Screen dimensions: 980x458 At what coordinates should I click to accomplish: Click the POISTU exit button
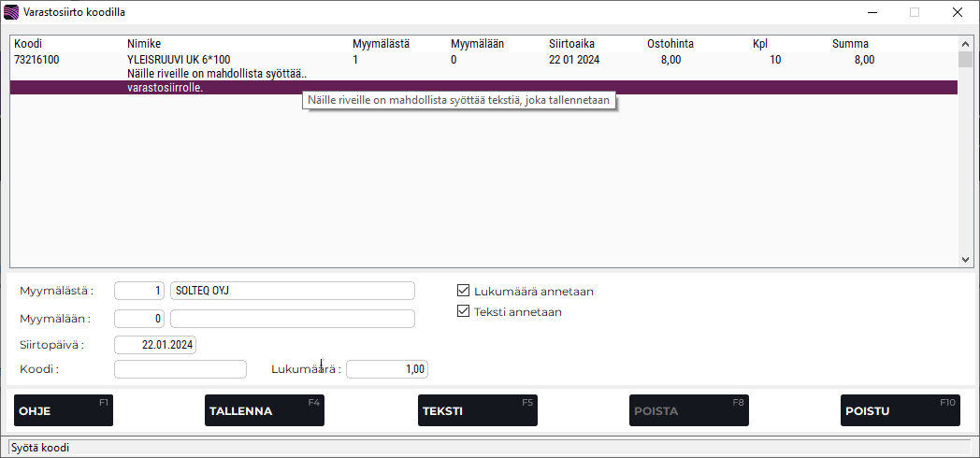point(900,410)
